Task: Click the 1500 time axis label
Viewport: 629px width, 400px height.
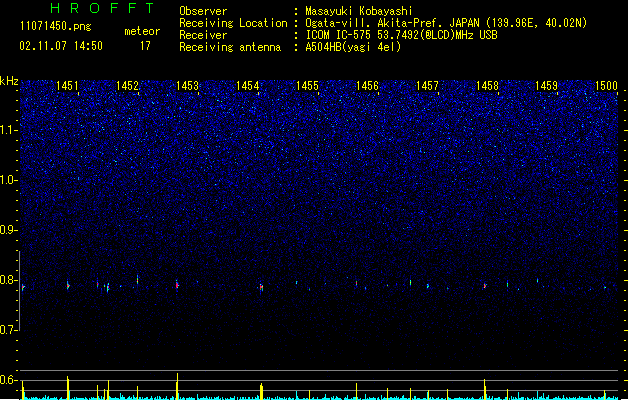Action: click(x=606, y=86)
